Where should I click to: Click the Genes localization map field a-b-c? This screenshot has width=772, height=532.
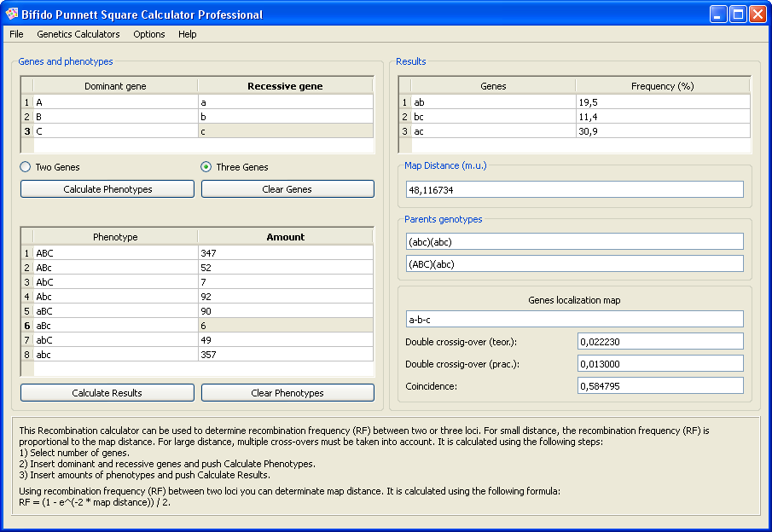[575, 319]
